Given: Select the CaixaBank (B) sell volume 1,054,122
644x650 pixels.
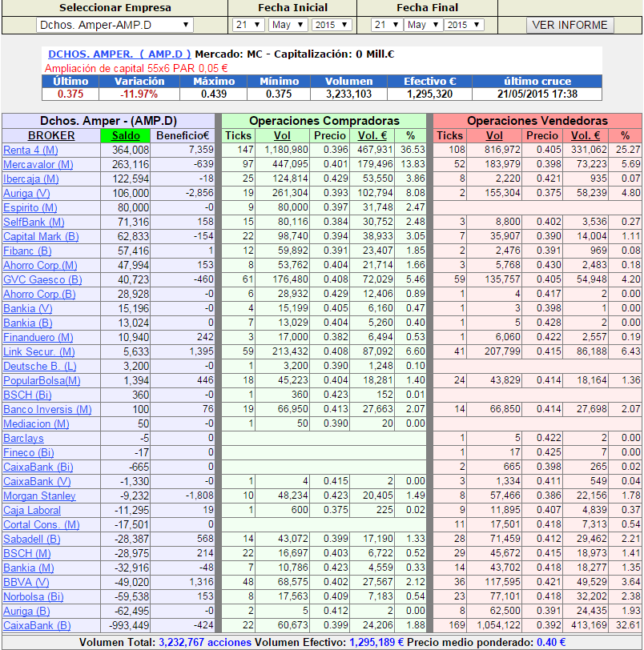Looking at the screenshot, I should coord(498,625).
